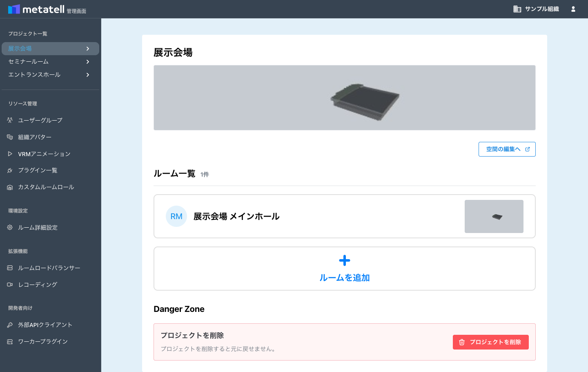Click the カスタムルームロール icon
This screenshot has width=588, height=372.
pyautogui.click(x=10, y=187)
